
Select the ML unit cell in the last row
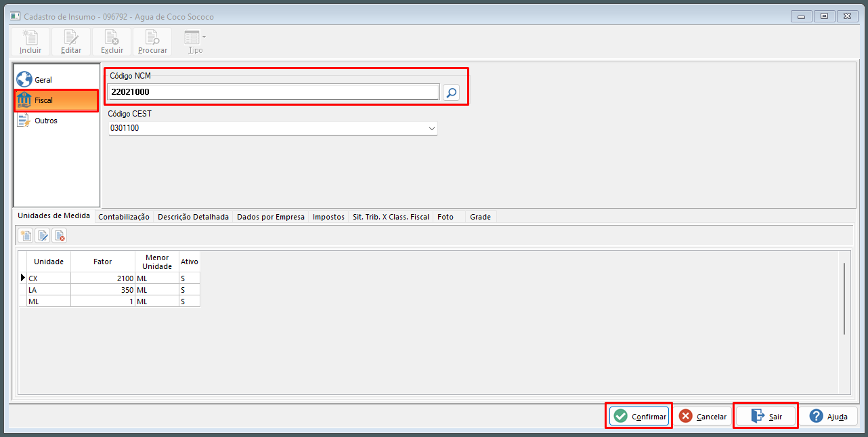(x=49, y=301)
